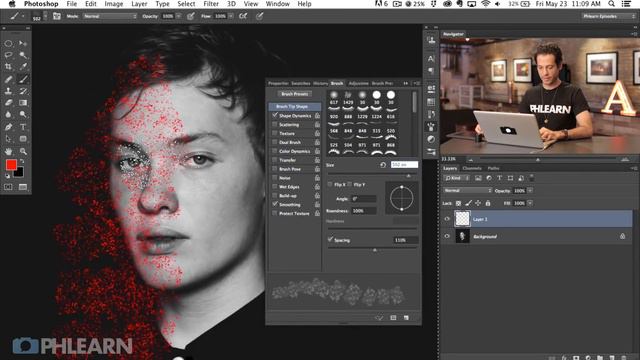
Task: Open the Layer menu
Action: pos(139,4)
